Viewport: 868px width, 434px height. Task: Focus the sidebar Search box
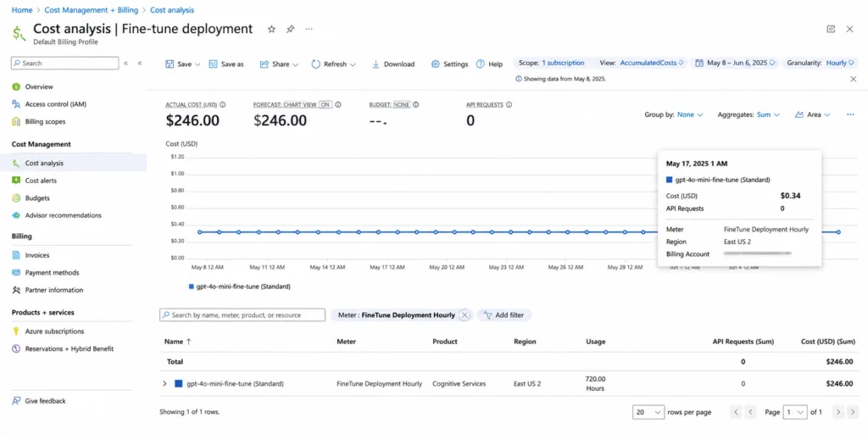click(x=64, y=63)
